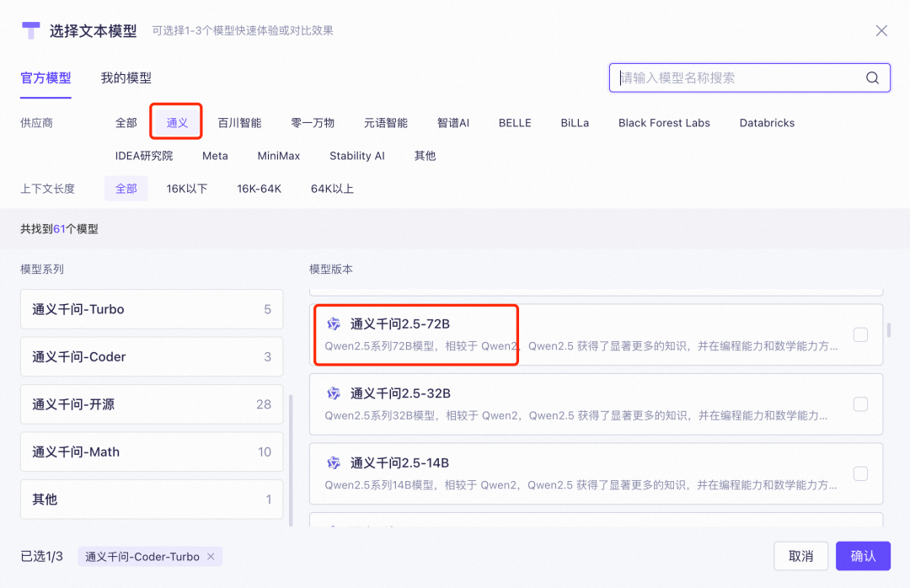Click the 通义千问2.5-32B model title
The height and width of the screenshot is (588, 910).
400,393
